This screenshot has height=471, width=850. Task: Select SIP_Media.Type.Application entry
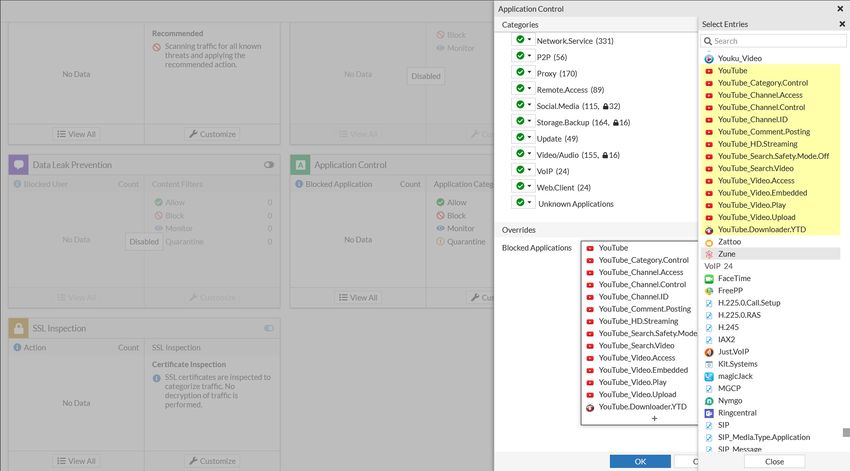pyautogui.click(x=770, y=437)
